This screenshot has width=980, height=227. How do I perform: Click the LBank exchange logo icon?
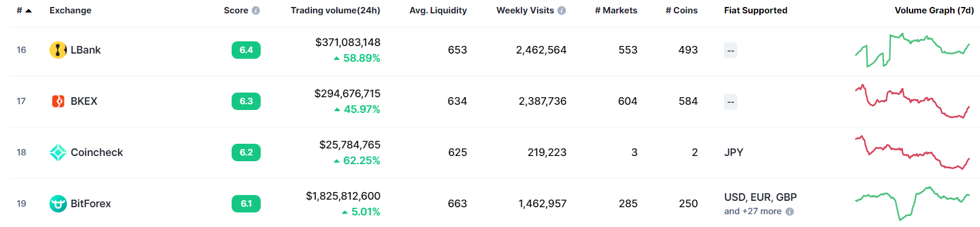(58, 50)
